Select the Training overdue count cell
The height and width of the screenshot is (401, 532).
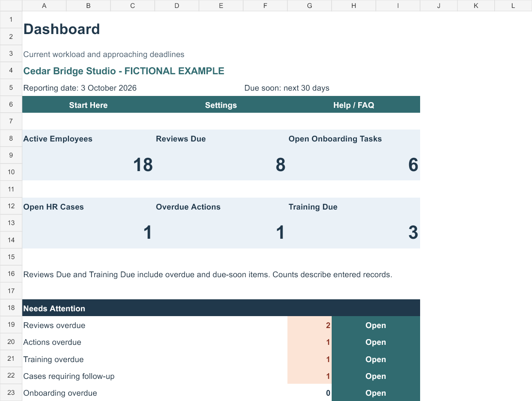click(x=310, y=359)
